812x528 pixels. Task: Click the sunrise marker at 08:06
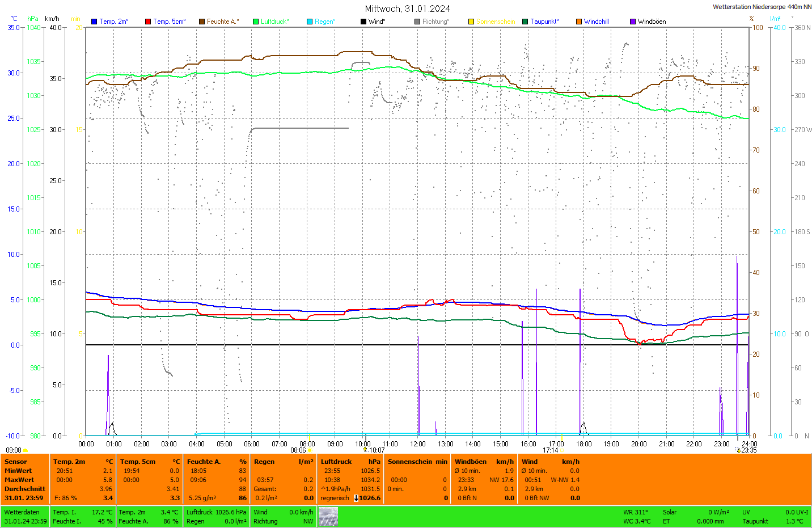[310, 450]
